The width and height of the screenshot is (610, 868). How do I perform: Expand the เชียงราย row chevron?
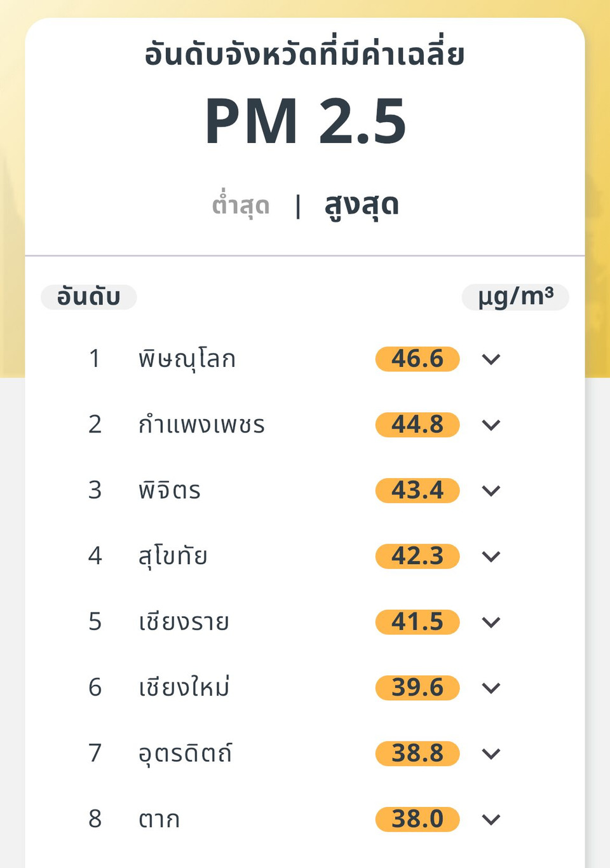(491, 622)
